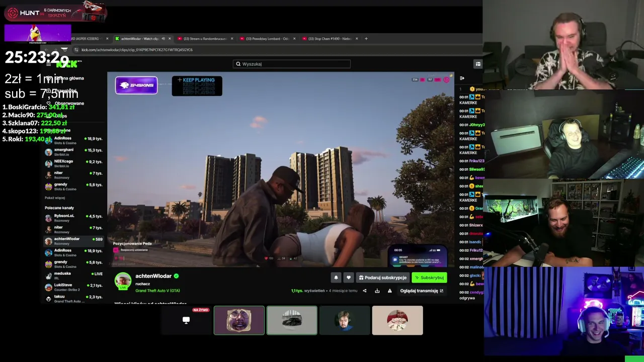Image resolution: width=644 pixels, height=362 pixels.
Task: Switch to the Stop Cham #1490 tab
Action: tap(330, 39)
